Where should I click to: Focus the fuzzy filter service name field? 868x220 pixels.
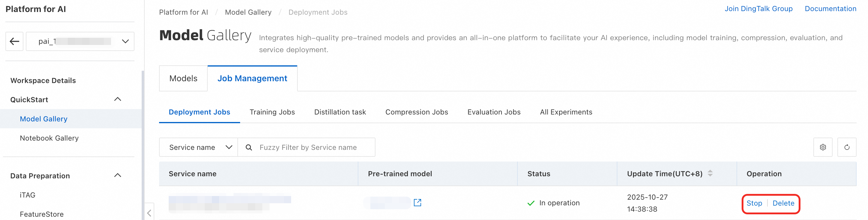point(313,147)
